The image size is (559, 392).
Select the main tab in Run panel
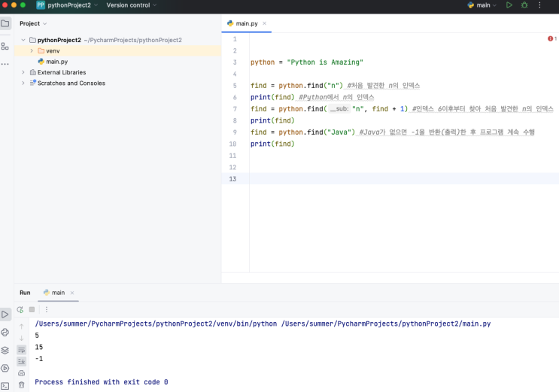pos(58,293)
